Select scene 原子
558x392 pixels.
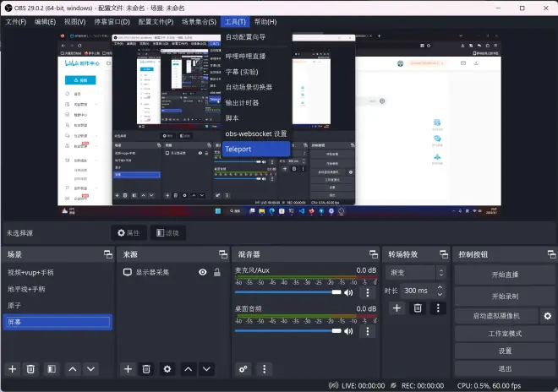[x=57, y=306]
